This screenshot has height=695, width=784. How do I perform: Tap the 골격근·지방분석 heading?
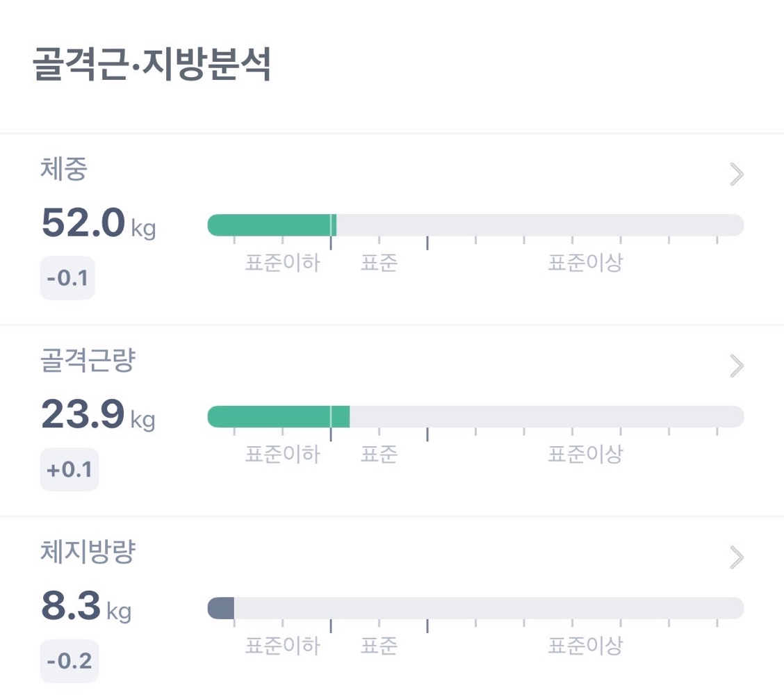(152, 63)
